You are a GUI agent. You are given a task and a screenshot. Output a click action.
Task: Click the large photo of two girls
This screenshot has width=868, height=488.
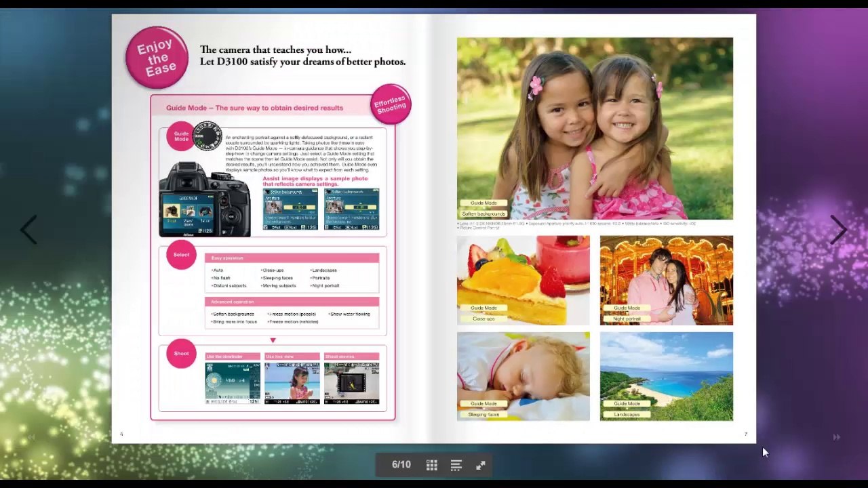595,129
